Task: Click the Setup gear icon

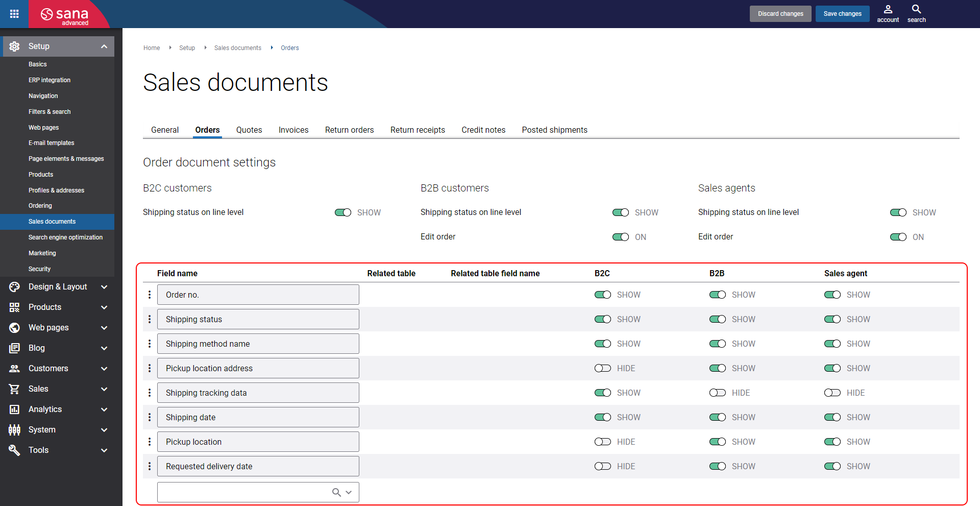Action: (x=14, y=46)
